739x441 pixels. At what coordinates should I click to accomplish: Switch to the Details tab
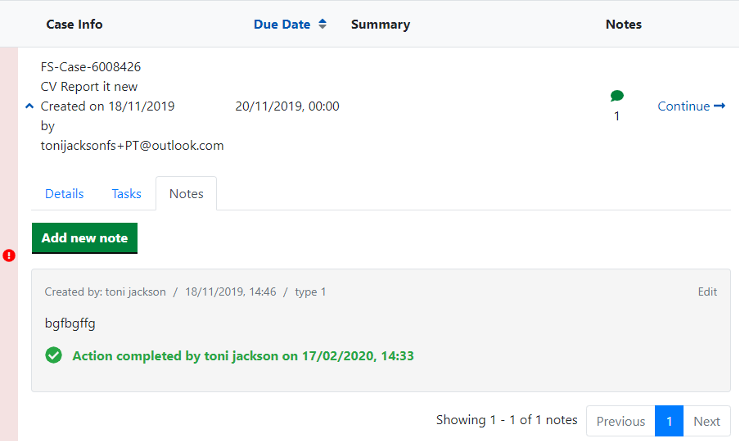tap(64, 194)
